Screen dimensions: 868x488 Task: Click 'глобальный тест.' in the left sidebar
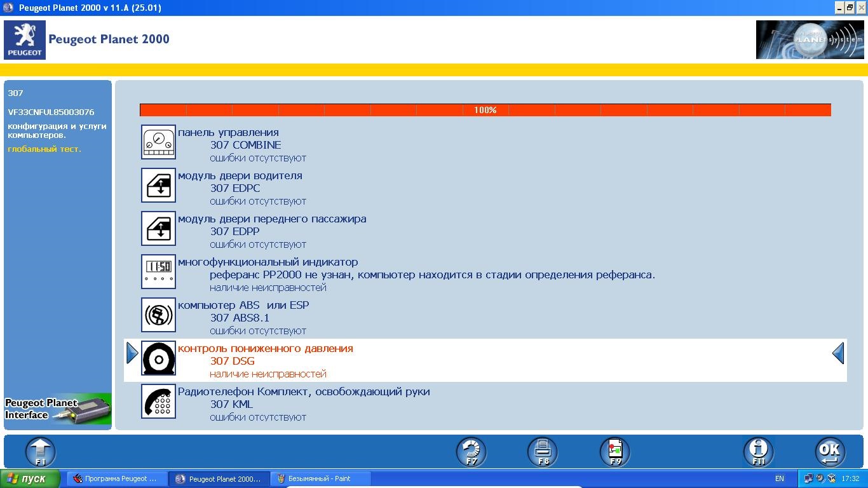coord(44,149)
